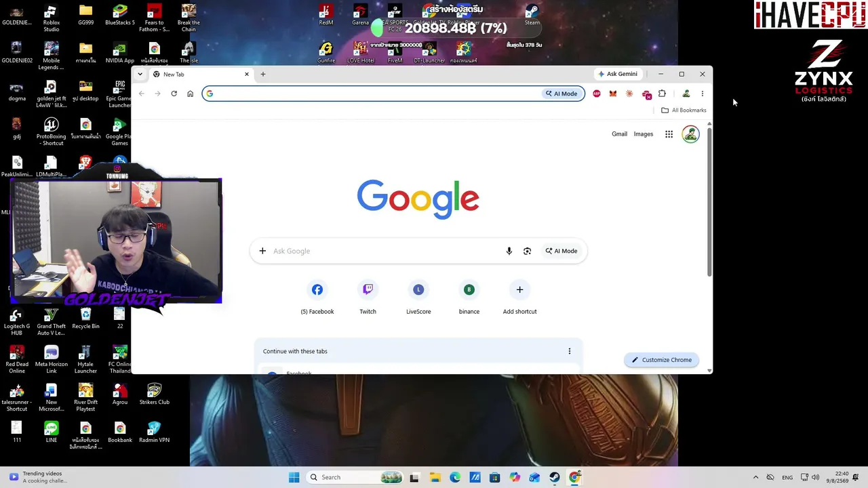The height and width of the screenshot is (488, 868).
Task: Open the Images link
Action: point(644,134)
